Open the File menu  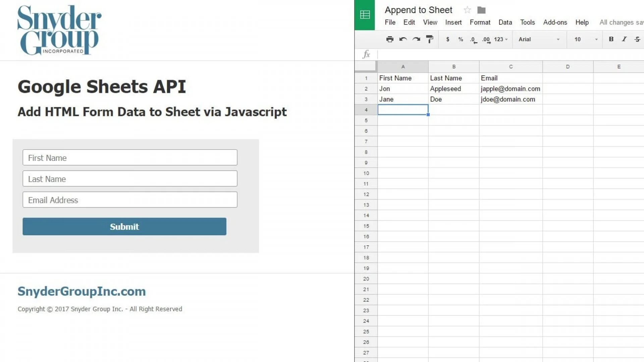click(390, 22)
